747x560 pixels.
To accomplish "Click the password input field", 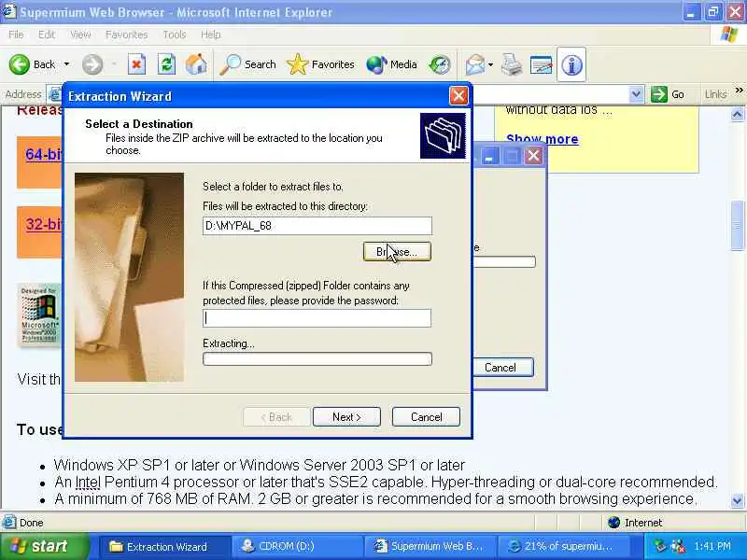I will coord(317,318).
